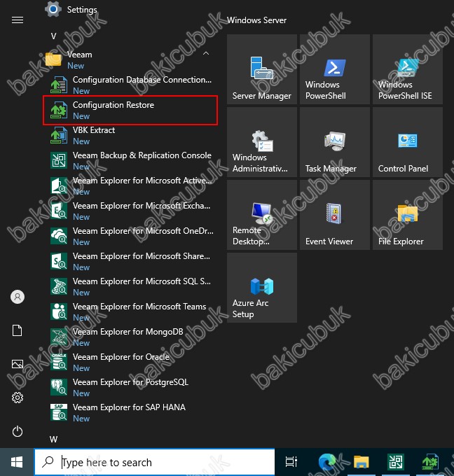
Task: Switch to Veeam Console taskbar icon
Action: pos(396,462)
